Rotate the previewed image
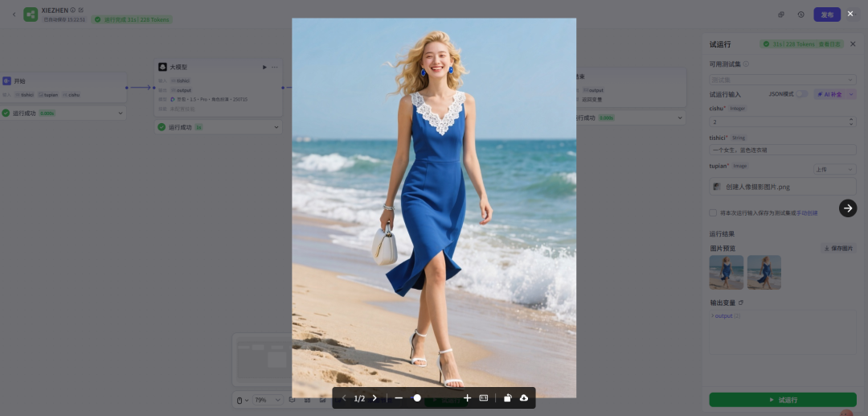 507,398
